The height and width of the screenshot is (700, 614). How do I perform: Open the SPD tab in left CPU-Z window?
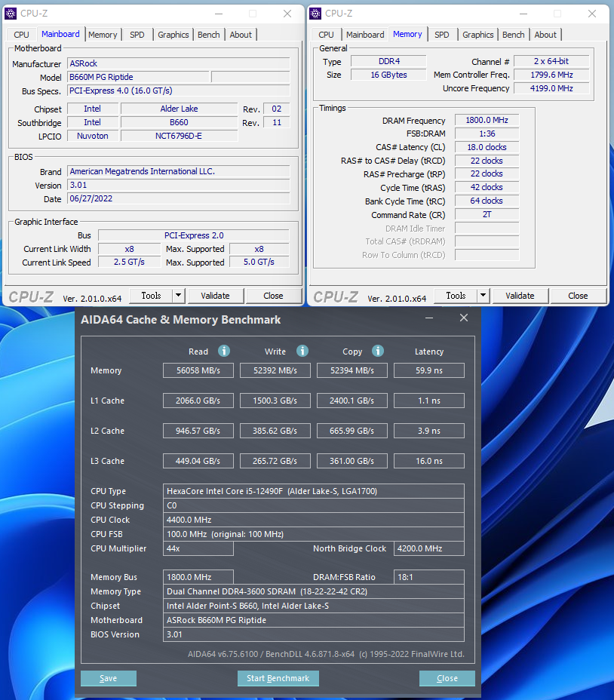pos(137,35)
